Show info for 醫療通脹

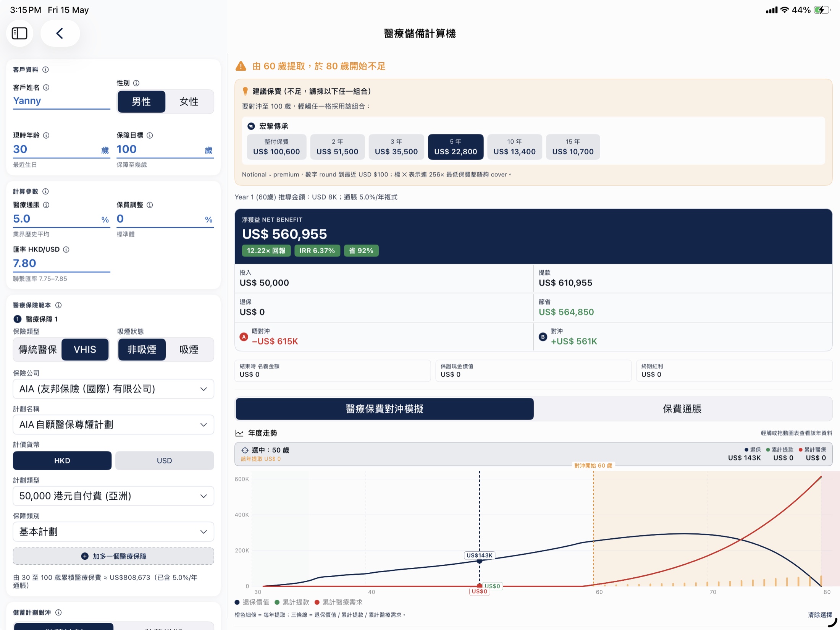pyautogui.click(x=46, y=205)
